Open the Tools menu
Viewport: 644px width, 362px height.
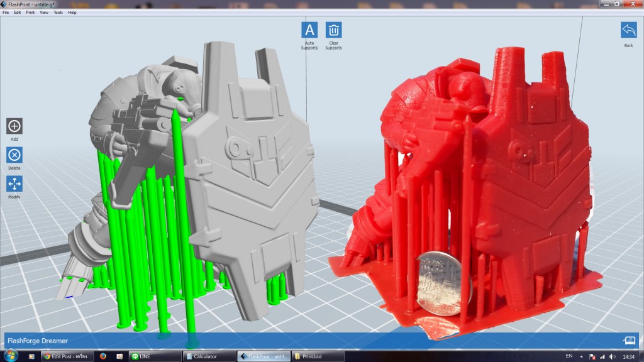[58, 13]
